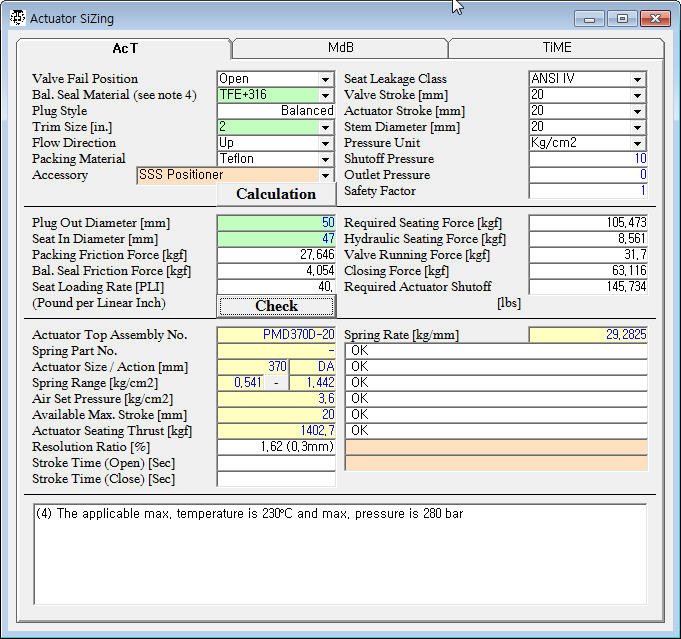The width and height of the screenshot is (681, 639).
Task: Expand the Stem Diameter dropdown
Action: coord(637,127)
